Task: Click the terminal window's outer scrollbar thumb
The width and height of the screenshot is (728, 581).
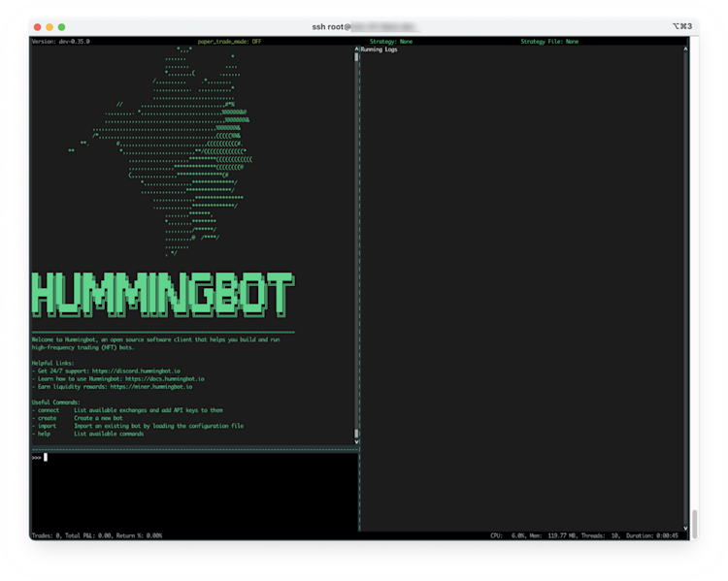Action: (695, 524)
